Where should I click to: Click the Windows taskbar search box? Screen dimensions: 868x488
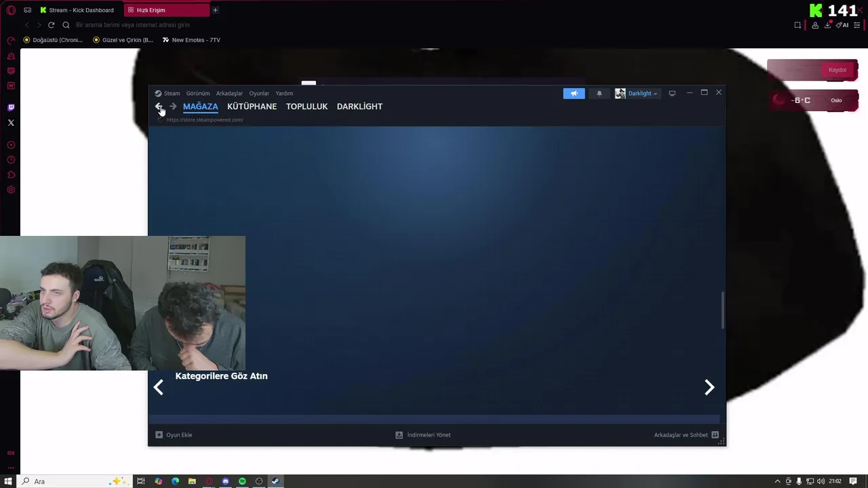tap(75, 481)
